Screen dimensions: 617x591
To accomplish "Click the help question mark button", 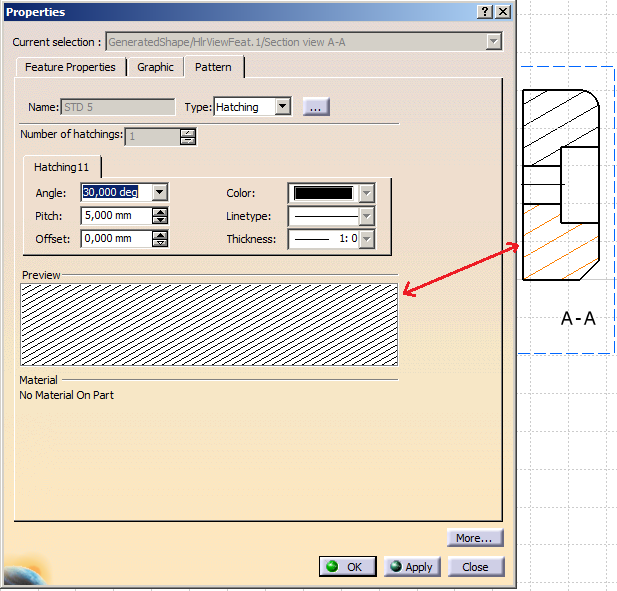I will coord(485,12).
